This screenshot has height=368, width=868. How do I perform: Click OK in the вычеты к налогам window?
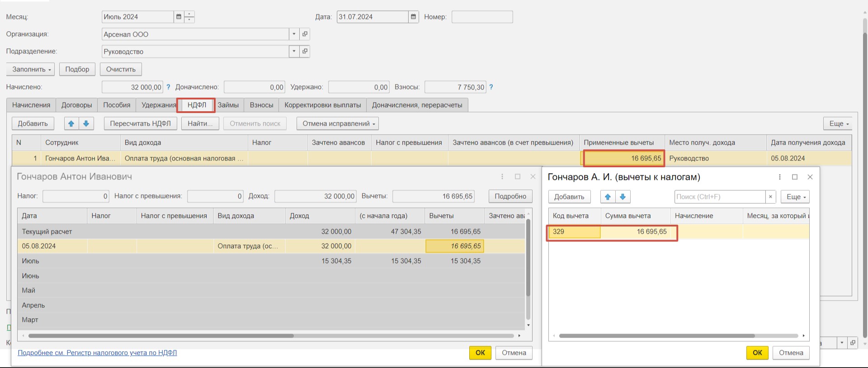757,353
